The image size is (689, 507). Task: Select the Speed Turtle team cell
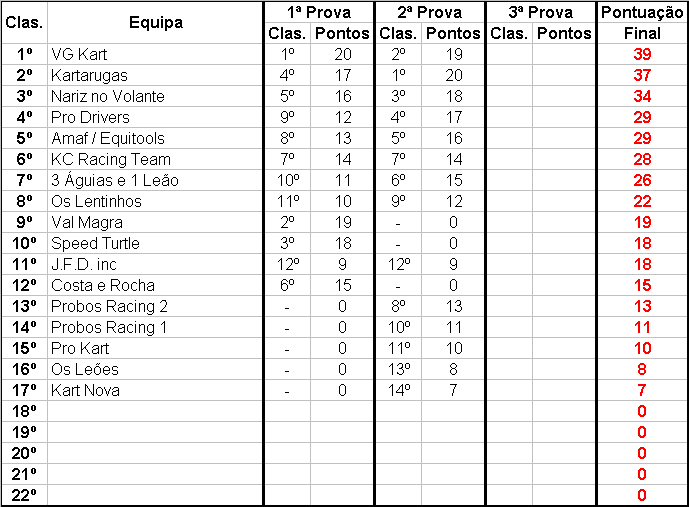pos(155,243)
